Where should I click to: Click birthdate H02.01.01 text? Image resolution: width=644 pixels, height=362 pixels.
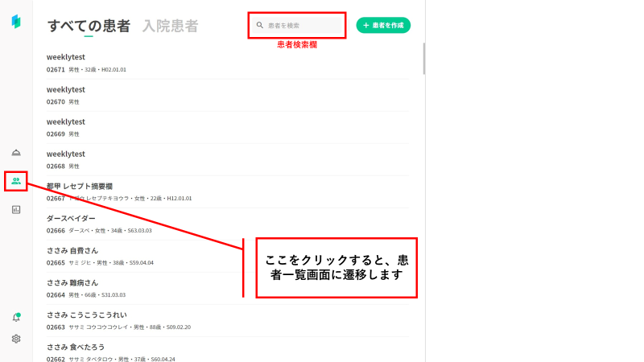pos(114,70)
